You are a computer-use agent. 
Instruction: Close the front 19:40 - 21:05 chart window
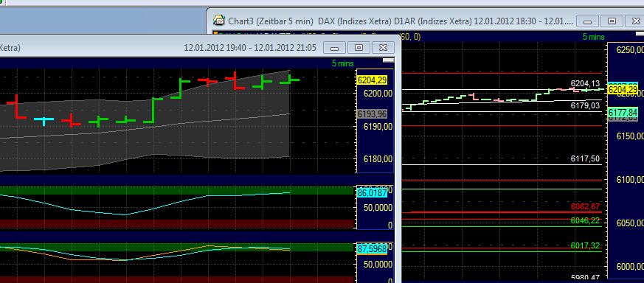point(383,48)
